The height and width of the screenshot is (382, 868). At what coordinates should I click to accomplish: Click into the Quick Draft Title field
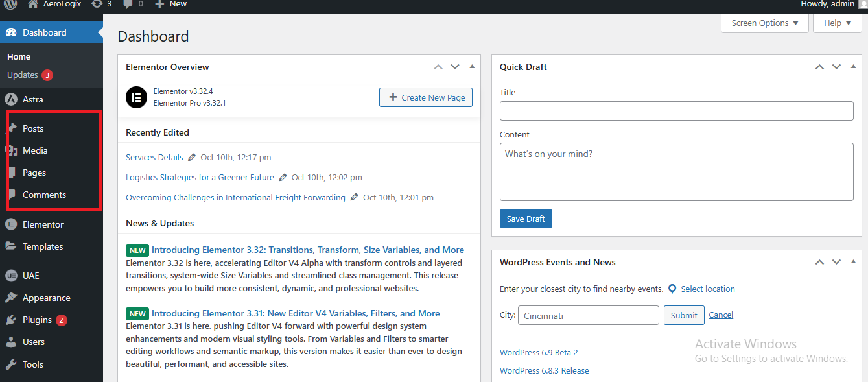pos(676,111)
